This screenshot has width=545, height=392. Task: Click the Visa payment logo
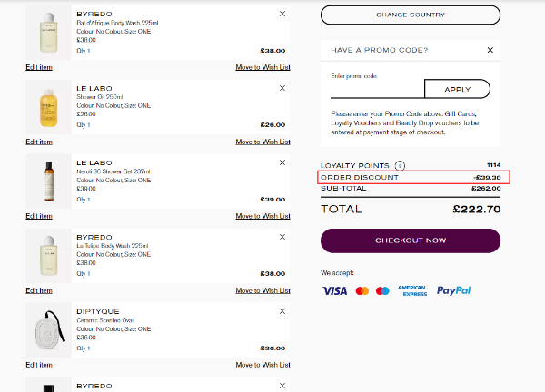334,291
